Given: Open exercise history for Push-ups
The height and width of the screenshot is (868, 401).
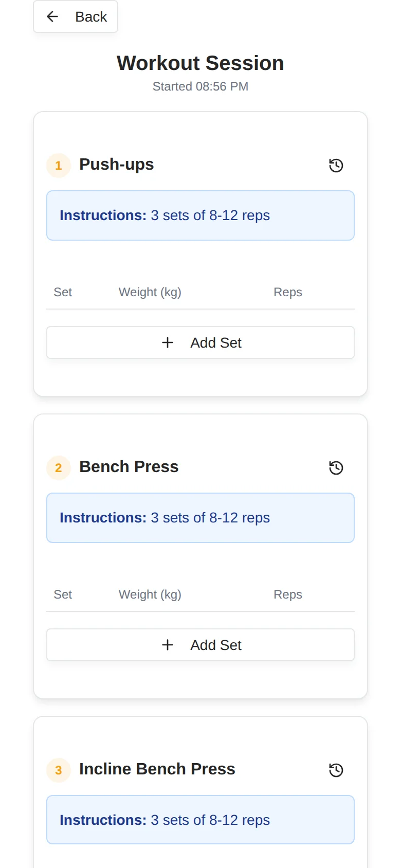Looking at the screenshot, I should tap(336, 165).
